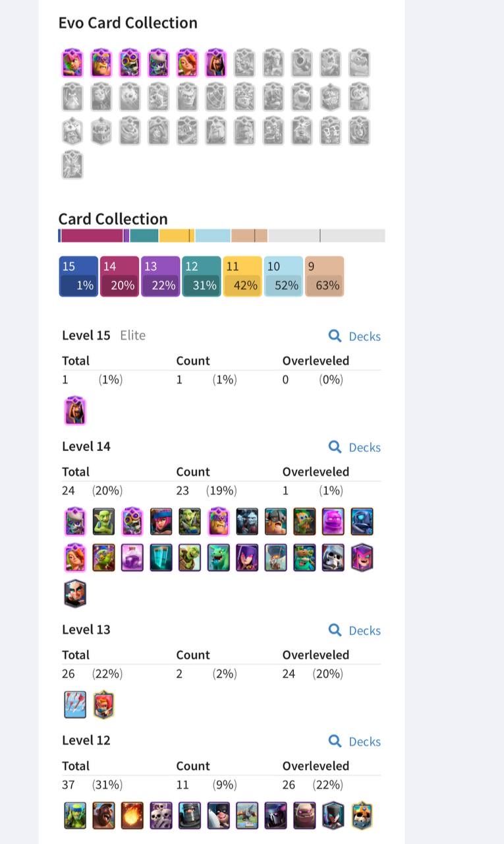Click the Rage spell card

tap(132, 558)
